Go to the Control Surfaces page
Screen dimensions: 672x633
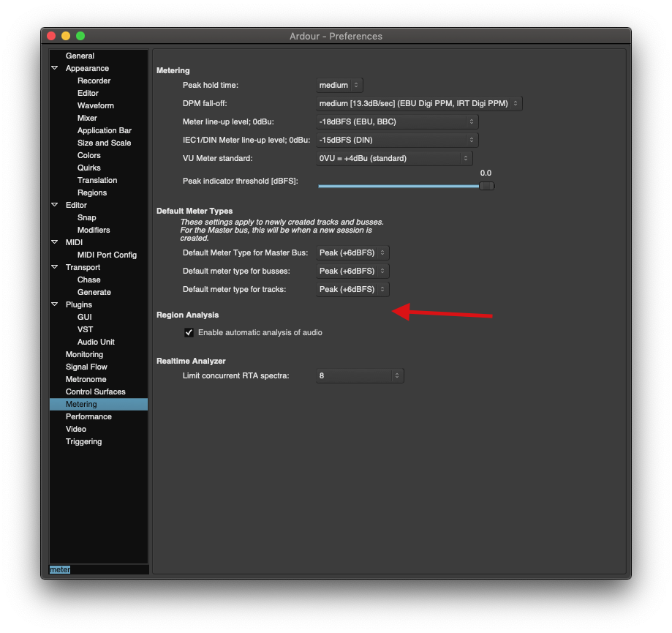[x=95, y=392]
